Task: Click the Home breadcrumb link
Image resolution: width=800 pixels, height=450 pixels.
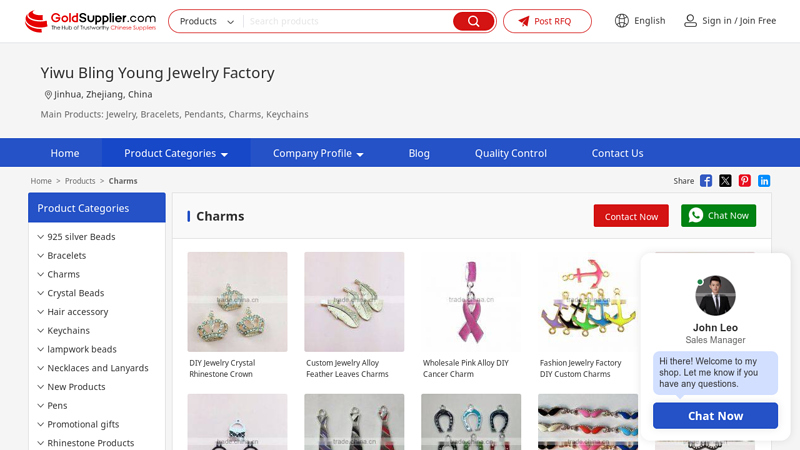Action: tap(41, 181)
